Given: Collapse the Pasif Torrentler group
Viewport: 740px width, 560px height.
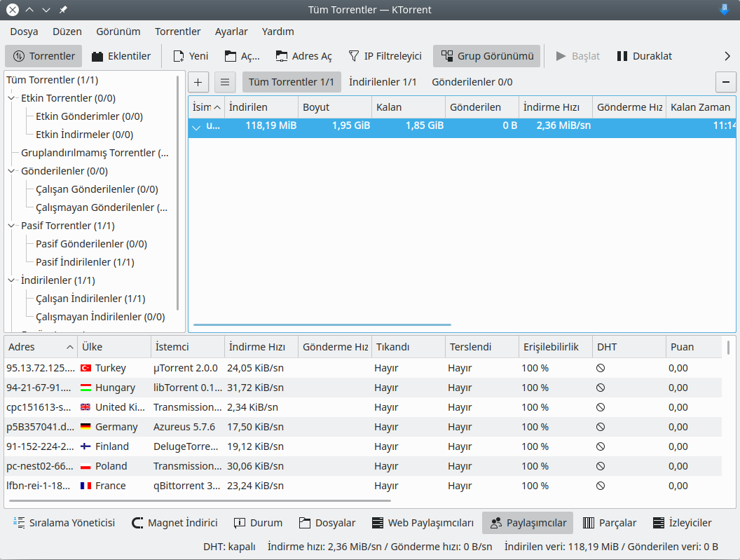Looking at the screenshot, I should 11,226.
